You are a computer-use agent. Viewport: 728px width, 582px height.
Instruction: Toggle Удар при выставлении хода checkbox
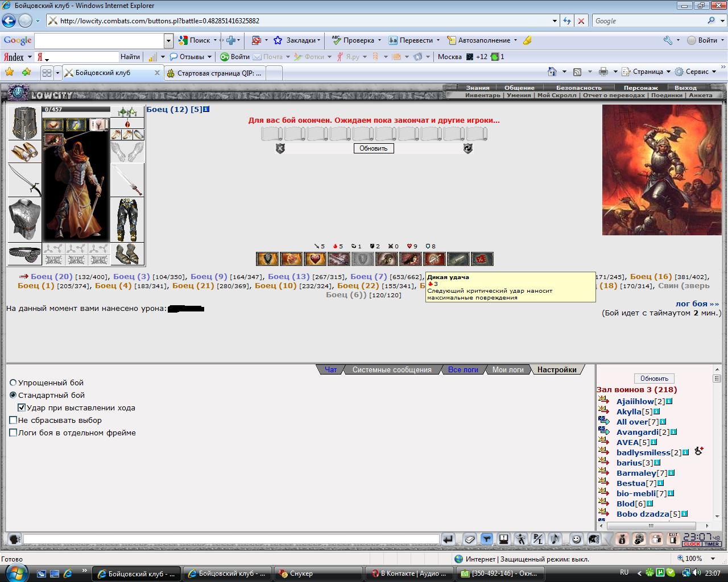click(x=22, y=408)
